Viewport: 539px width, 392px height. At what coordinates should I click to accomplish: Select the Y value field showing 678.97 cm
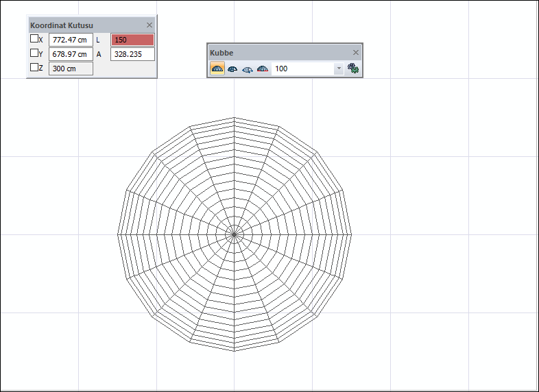[x=71, y=54]
